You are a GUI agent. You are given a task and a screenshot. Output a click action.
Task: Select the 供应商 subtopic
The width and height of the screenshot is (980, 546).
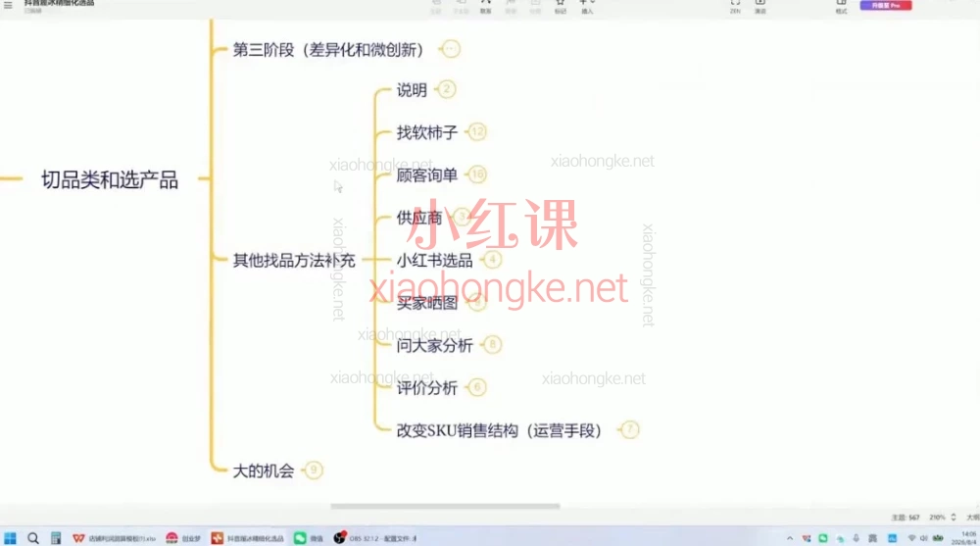[x=419, y=218]
